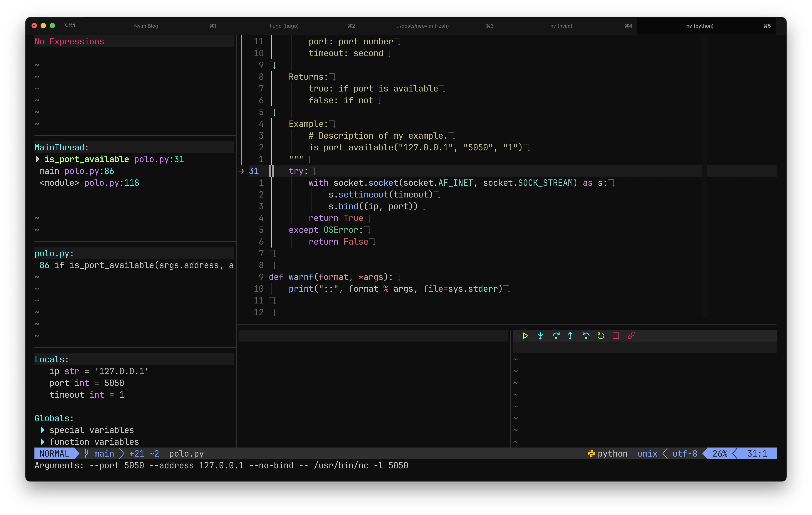
Task: Click the MainThread: header
Action: (x=62, y=148)
